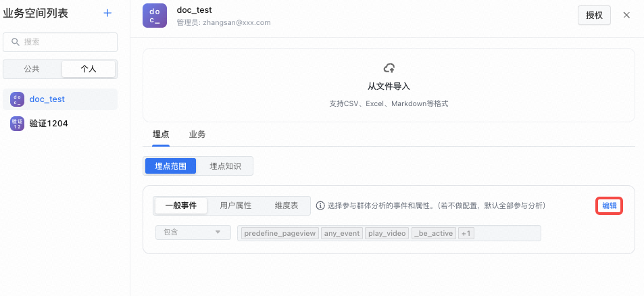Select 一般事件 segment
This screenshot has height=296, width=644.
pos(181,205)
